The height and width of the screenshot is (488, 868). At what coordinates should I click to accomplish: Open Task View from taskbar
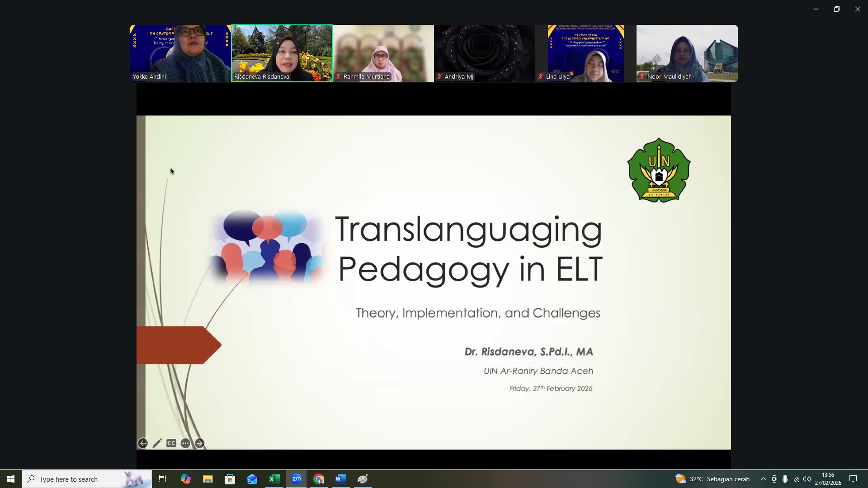[x=163, y=479]
